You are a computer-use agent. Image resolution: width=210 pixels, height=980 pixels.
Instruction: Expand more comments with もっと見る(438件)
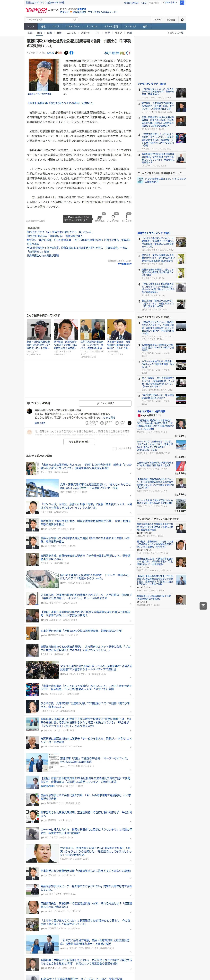[x=79, y=442]
